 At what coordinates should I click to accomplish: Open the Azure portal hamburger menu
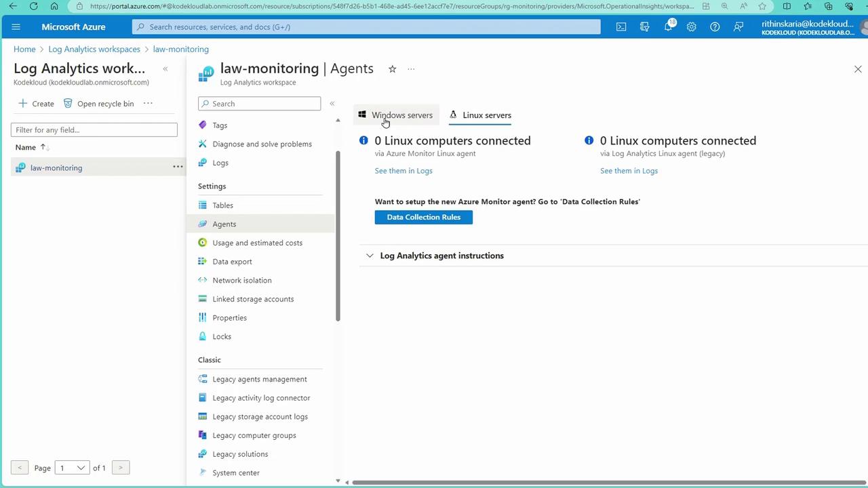(x=16, y=27)
